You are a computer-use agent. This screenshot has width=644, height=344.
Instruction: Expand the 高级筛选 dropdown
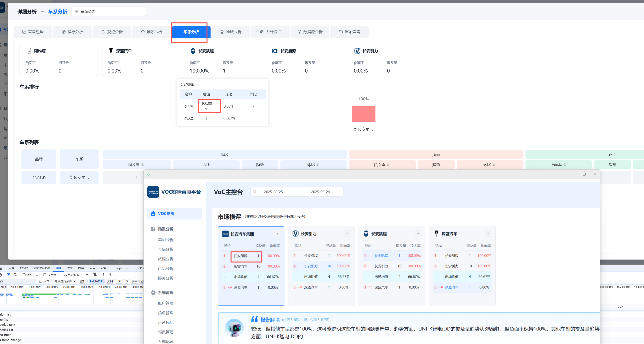coord(140,12)
